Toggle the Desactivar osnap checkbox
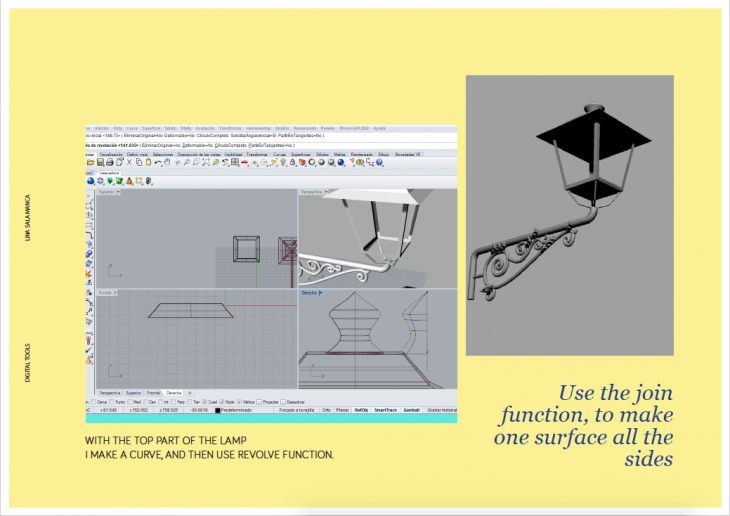730x516 pixels. coord(285,401)
